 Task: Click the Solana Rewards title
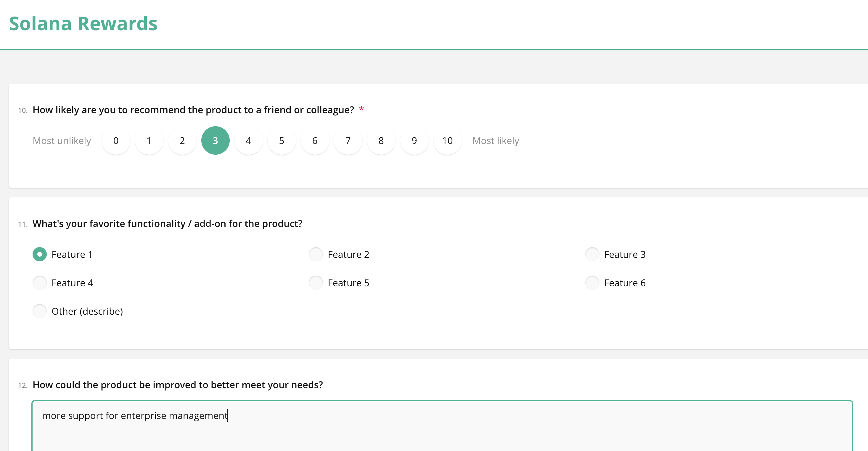[83, 24]
